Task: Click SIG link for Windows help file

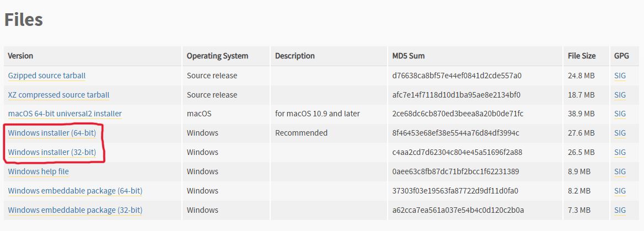Action: (x=620, y=171)
